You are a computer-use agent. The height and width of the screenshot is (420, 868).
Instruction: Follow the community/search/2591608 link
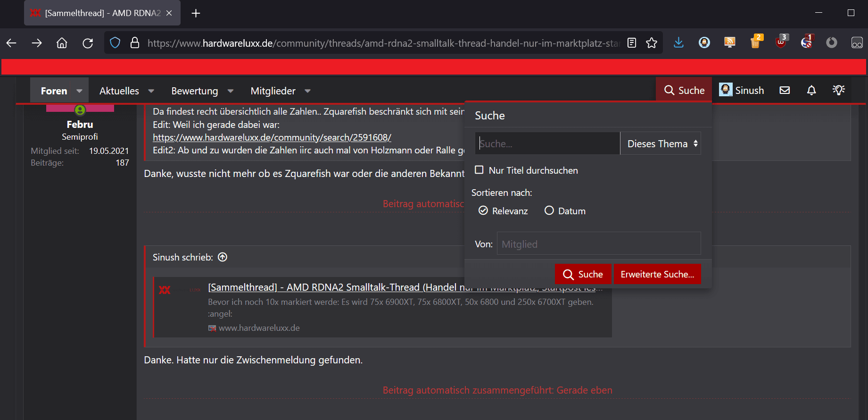[272, 137]
